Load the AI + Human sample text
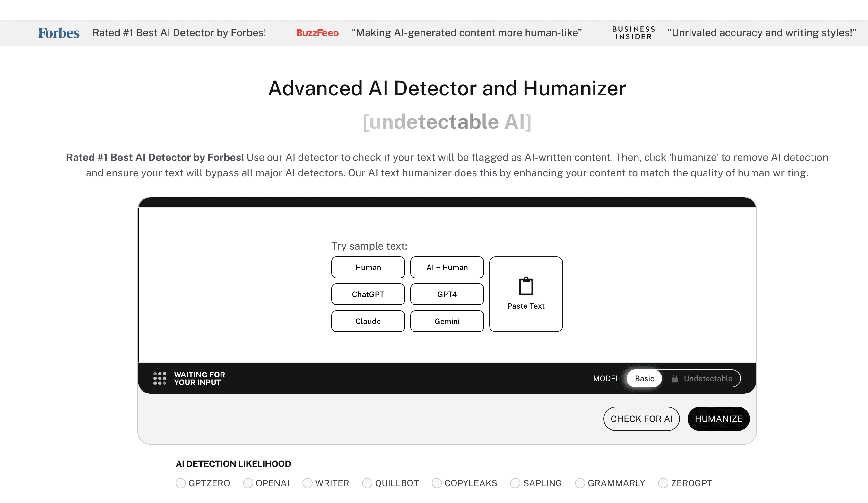The image size is (868, 503). [447, 267]
